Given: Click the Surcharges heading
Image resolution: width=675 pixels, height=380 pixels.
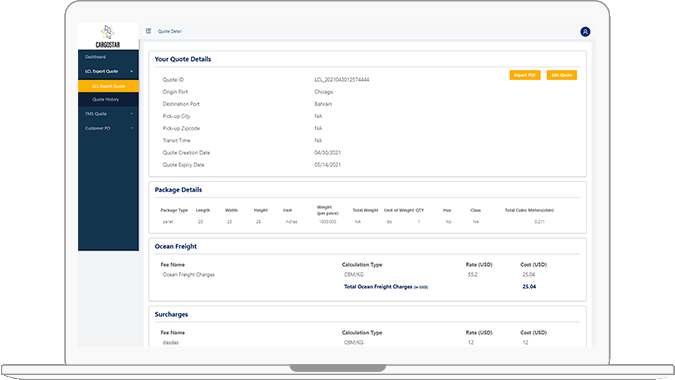Looking at the screenshot, I should (x=171, y=315).
